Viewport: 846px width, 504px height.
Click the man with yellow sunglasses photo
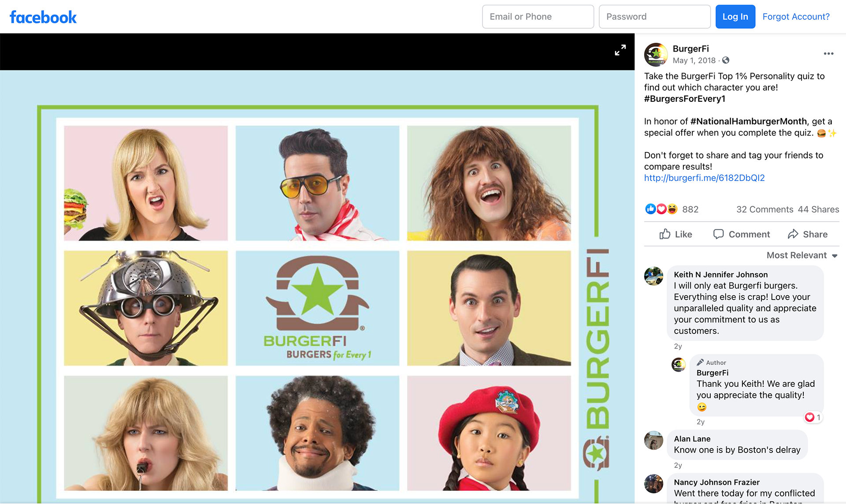317,183
